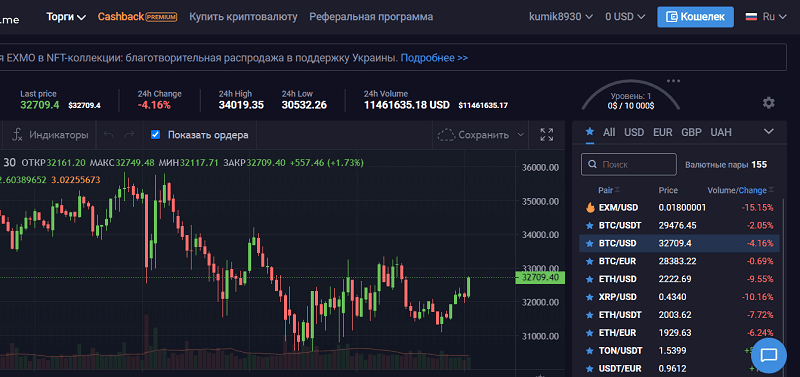Image resolution: width=800 pixels, height=377 pixels.
Task: Toggle the XRP/USD favorite star
Action: tap(590, 297)
